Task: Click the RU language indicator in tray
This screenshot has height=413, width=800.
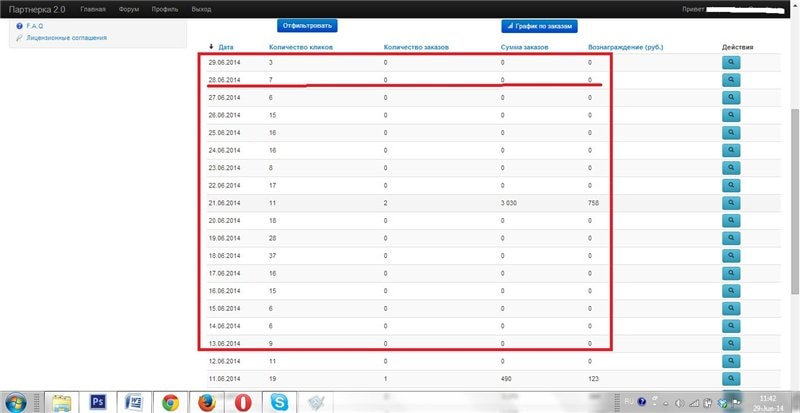Action: tap(629, 401)
